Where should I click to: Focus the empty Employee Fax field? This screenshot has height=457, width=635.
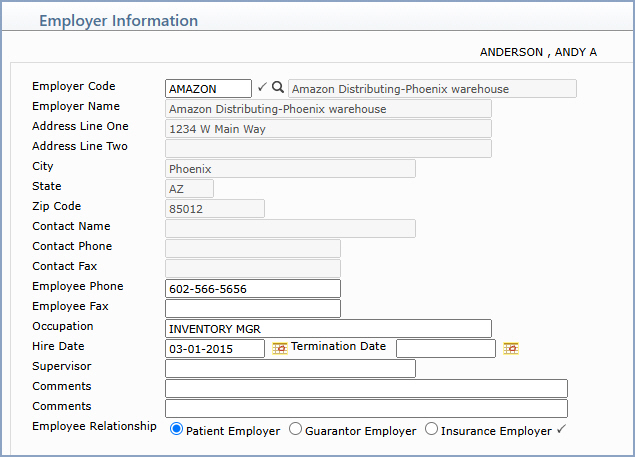coord(253,308)
